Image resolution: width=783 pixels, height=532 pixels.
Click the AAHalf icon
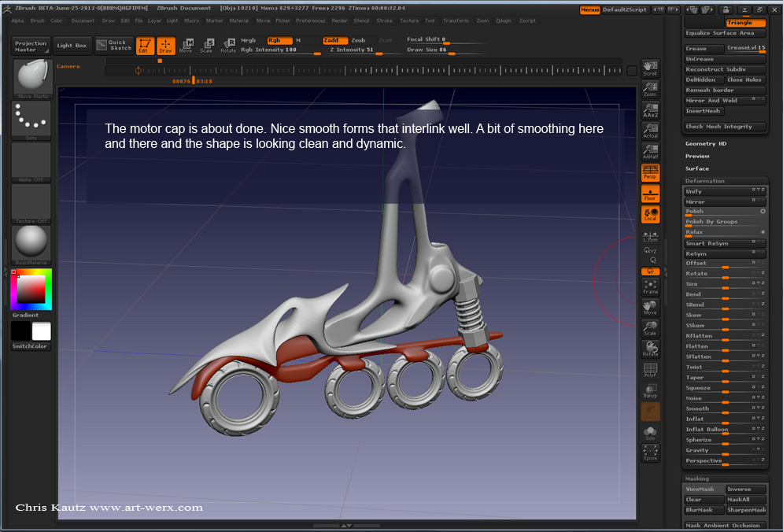pos(650,152)
